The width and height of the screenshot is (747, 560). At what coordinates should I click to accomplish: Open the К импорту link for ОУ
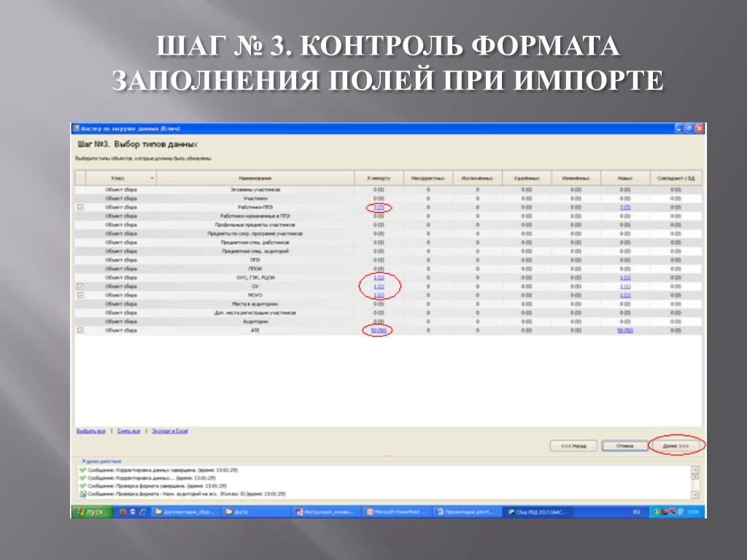(379, 287)
